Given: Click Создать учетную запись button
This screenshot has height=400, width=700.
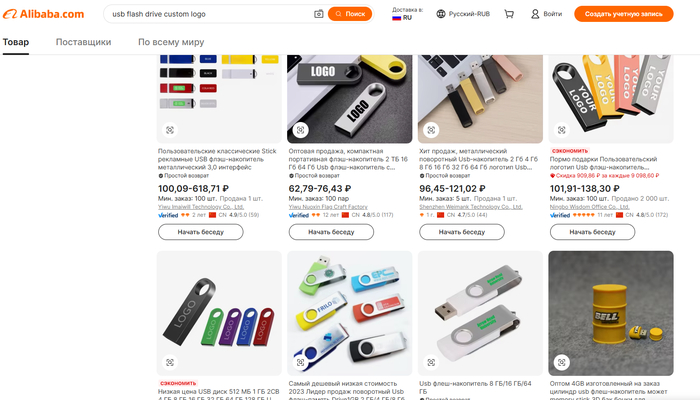Looking at the screenshot, I should [624, 14].
